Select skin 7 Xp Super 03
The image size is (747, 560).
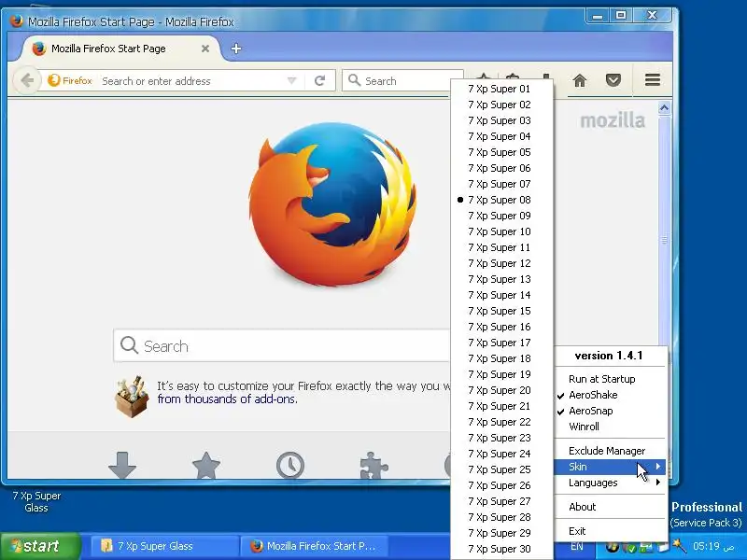pyautogui.click(x=501, y=120)
